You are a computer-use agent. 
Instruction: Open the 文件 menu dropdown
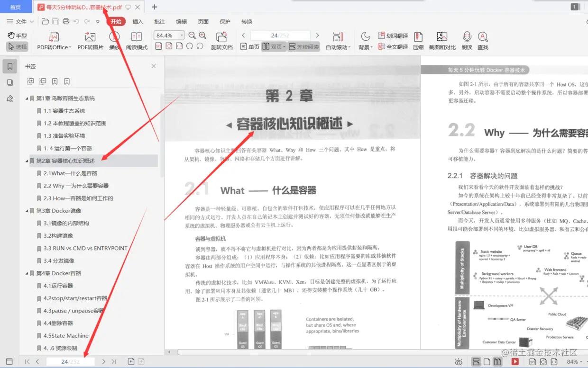point(20,21)
